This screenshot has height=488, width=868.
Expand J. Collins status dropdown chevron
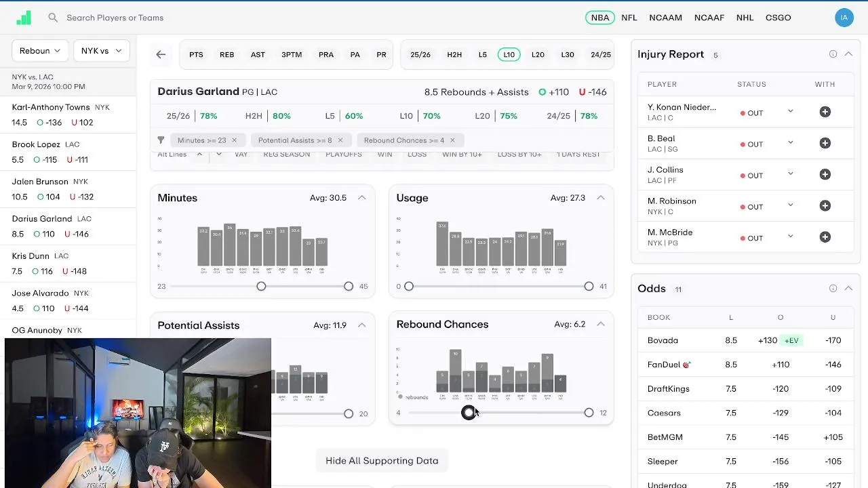pos(790,174)
